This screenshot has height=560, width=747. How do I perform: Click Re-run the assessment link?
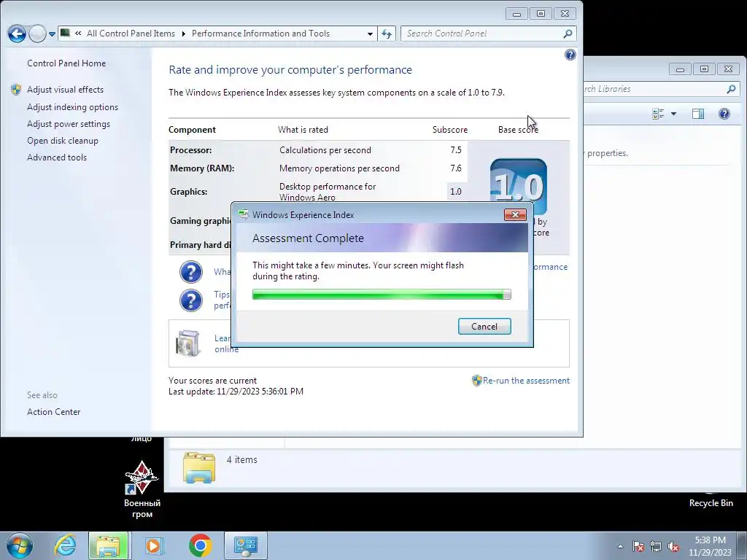526,381
